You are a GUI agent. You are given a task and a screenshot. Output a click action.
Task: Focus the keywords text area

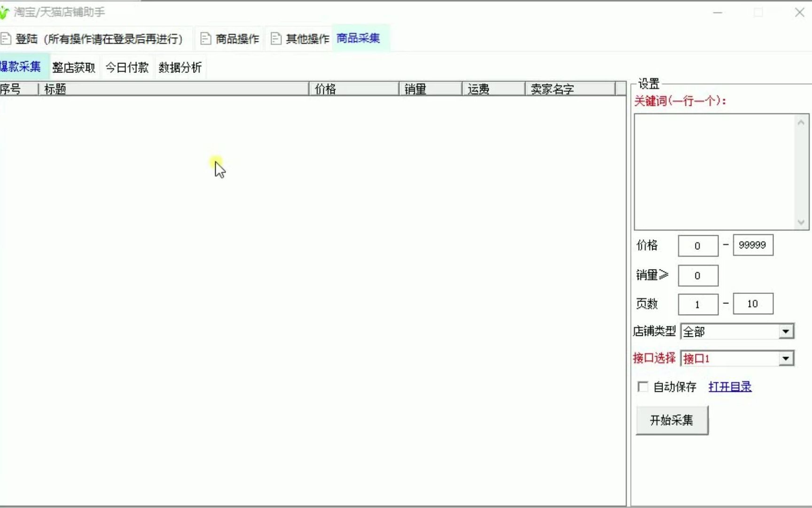coord(714,172)
